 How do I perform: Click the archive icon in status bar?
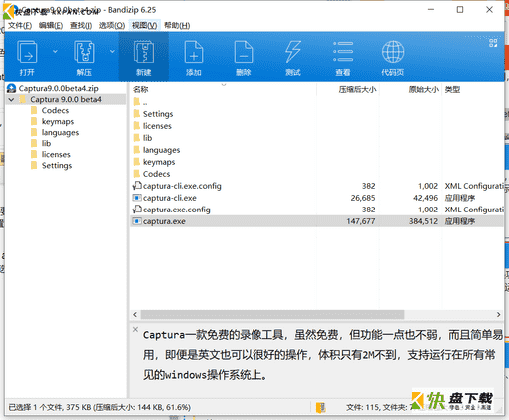(321, 407)
